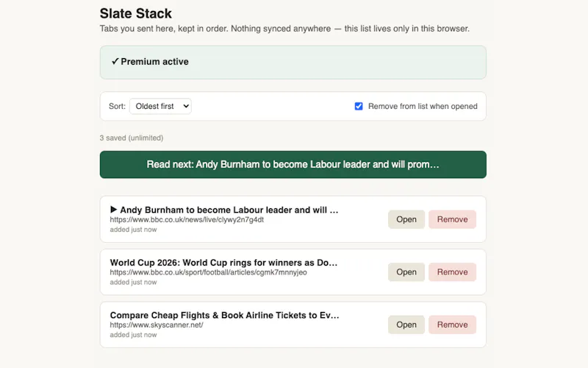This screenshot has height=368, width=588.
Task: Click Read next: Andy Burnham button
Action: coord(293,164)
